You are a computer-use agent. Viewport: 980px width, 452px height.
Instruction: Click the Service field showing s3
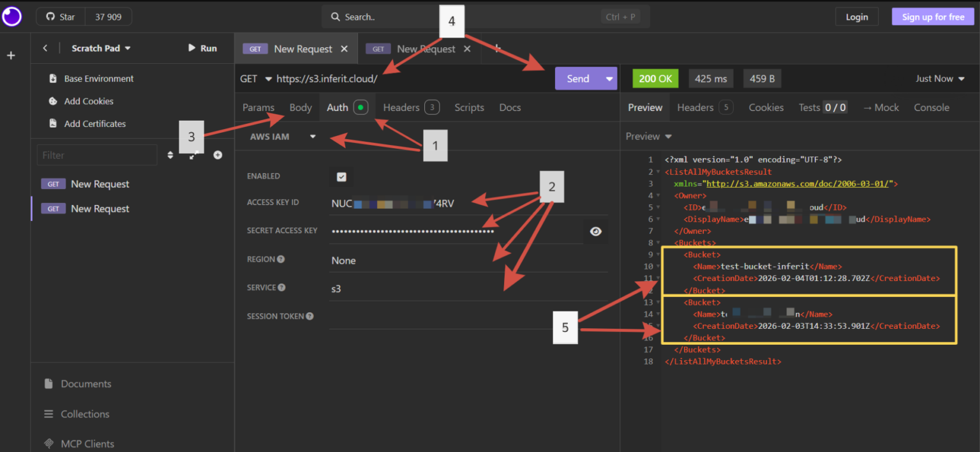click(x=468, y=289)
